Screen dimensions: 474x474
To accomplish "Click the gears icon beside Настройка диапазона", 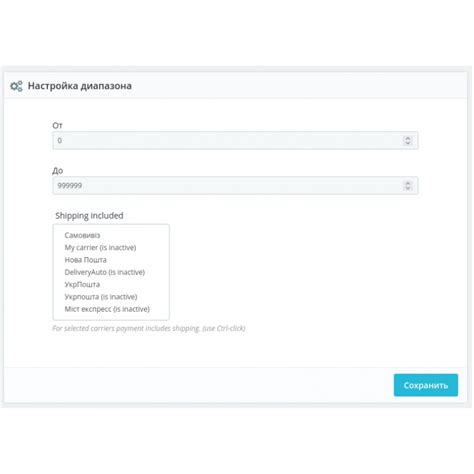I will (16, 86).
